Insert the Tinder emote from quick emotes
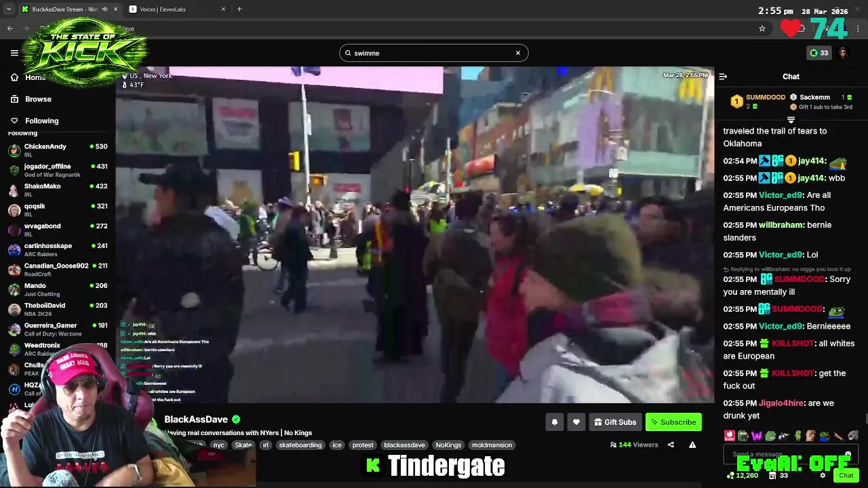Viewport: 868px width, 488px height. 730,435
